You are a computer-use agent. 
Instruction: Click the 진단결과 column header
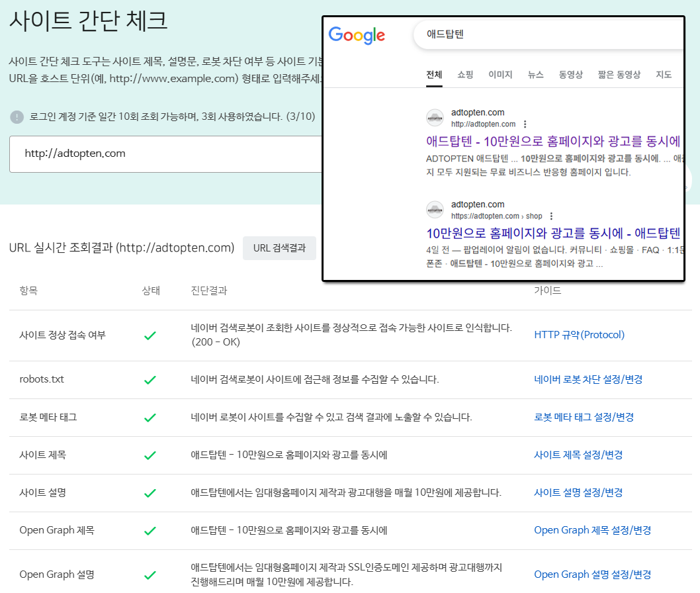pyautogui.click(x=209, y=291)
